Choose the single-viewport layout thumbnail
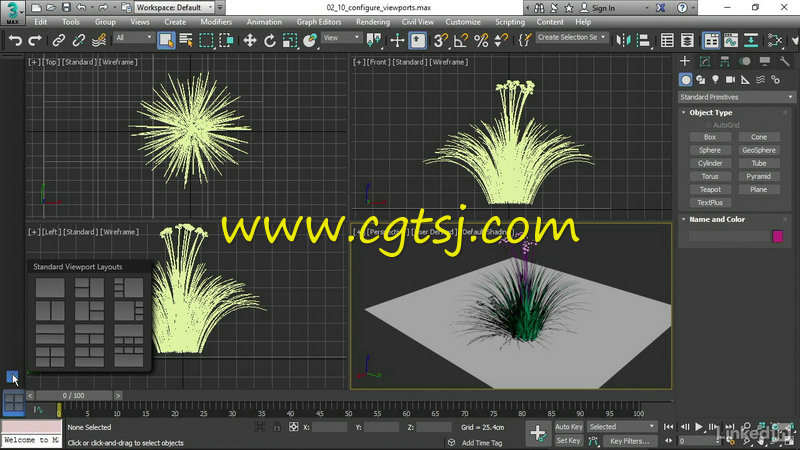 point(50,287)
